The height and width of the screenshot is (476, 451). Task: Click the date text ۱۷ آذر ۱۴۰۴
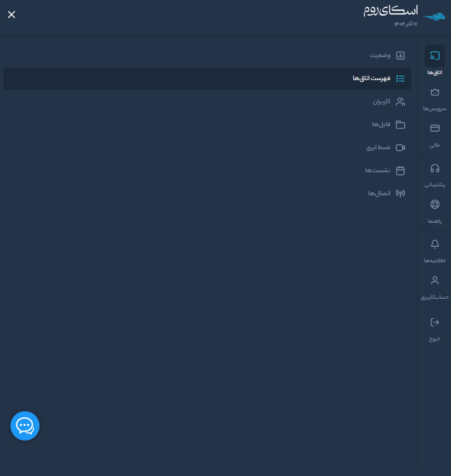point(405,24)
